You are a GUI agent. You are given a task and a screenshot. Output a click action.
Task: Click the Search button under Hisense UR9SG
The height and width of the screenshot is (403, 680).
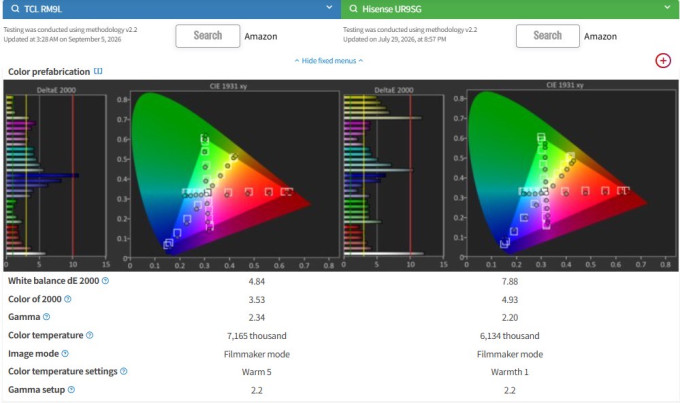point(548,36)
